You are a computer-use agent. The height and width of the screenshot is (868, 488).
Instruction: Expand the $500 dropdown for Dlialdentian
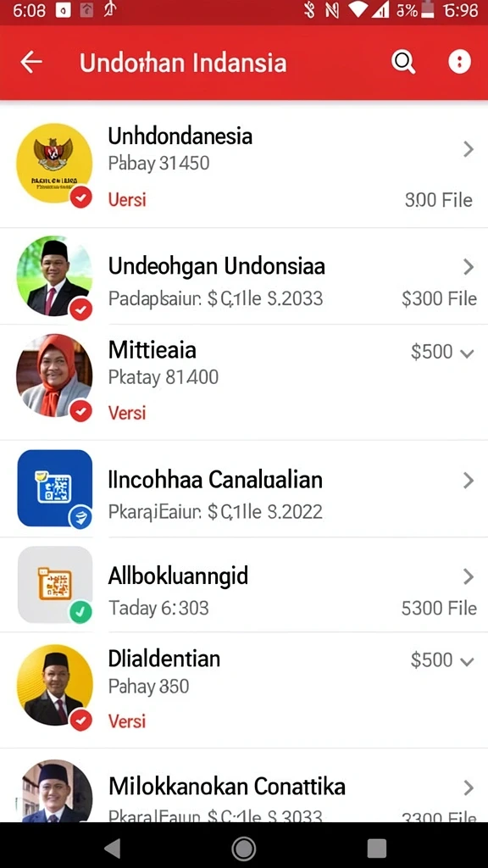[x=442, y=660]
